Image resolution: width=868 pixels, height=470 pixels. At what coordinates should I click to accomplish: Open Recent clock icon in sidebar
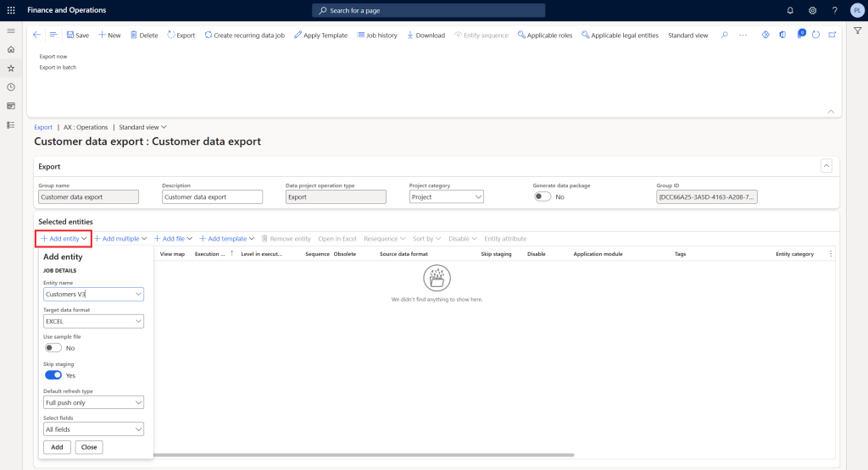pyautogui.click(x=11, y=87)
